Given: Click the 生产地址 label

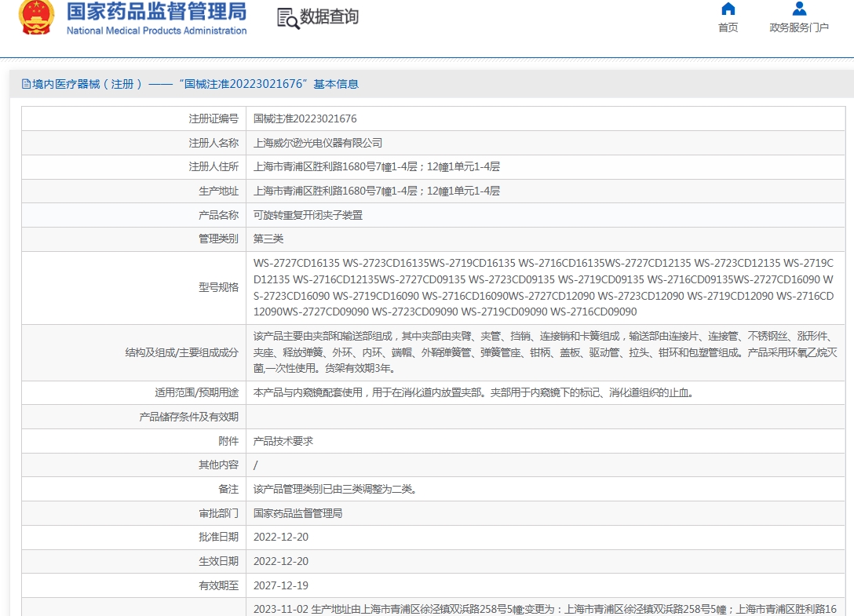Looking at the screenshot, I should coord(218,191).
